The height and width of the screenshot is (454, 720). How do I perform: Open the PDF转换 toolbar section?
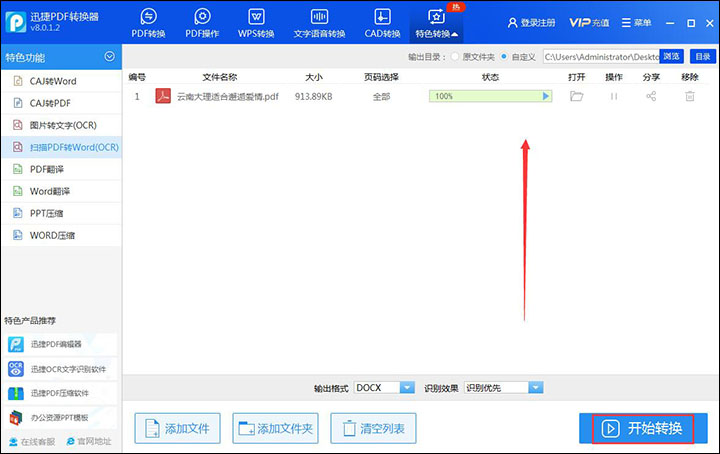[148, 24]
